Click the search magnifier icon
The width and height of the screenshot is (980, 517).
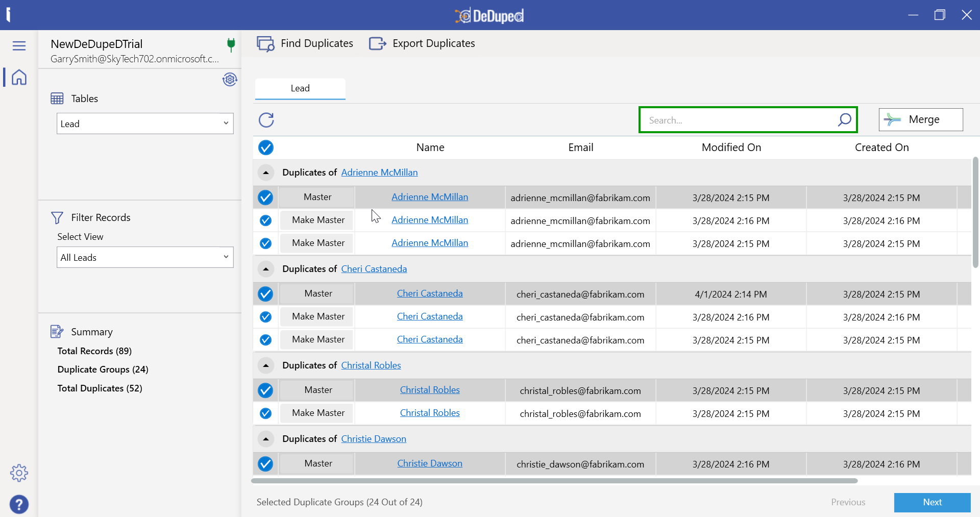click(x=844, y=119)
